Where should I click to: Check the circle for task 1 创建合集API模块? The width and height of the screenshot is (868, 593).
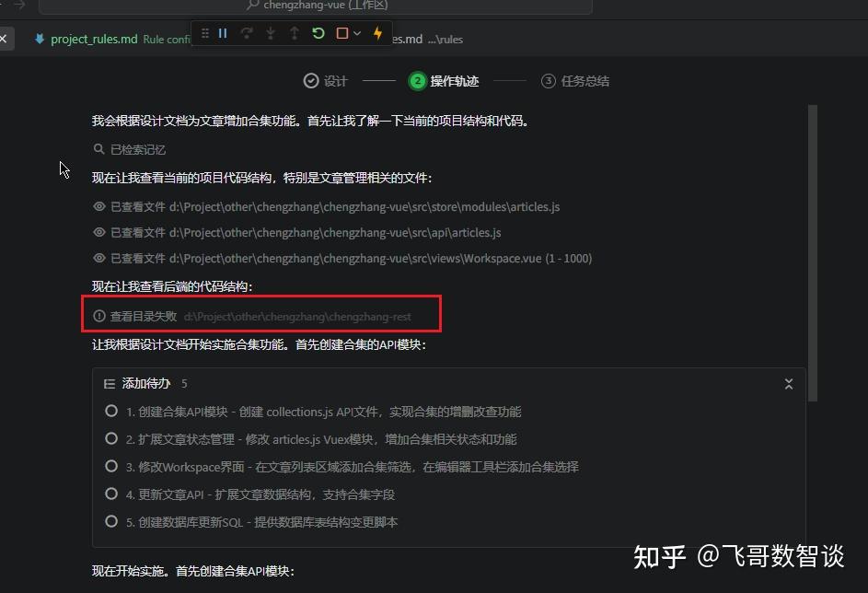coord(110,412)
